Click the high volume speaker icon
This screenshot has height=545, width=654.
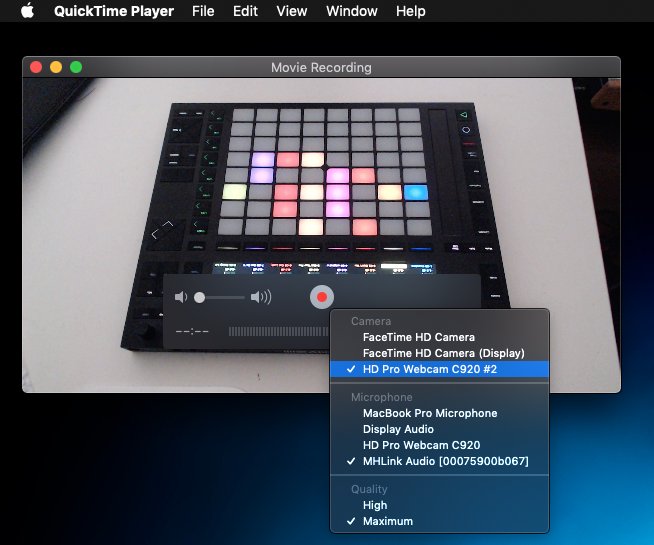point(261,297)
